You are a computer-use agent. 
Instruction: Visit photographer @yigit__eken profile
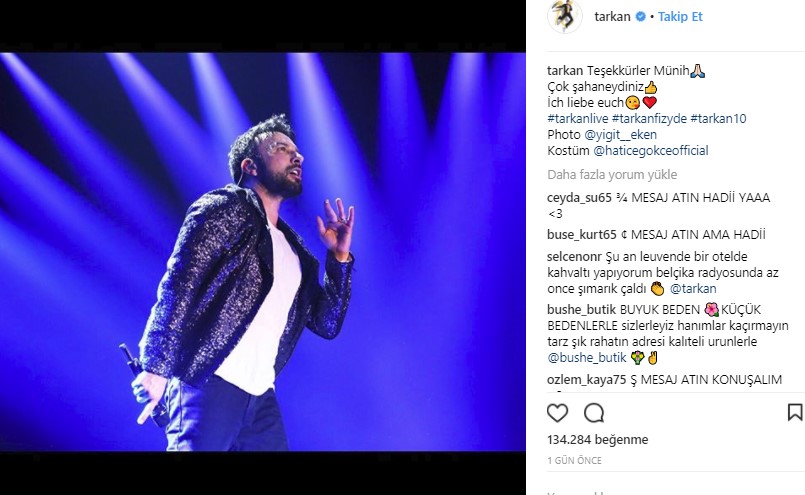(621, 135)
